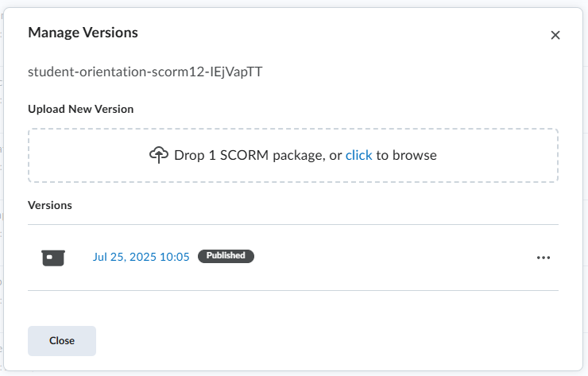This screenshot has width=588, height=376.
Task: Click the divider line under the version row
Action: [293, 290]
